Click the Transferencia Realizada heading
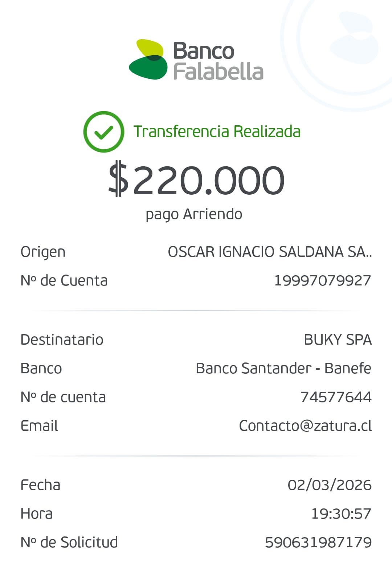This screenshot has height=572, width=392. [217, 131]
